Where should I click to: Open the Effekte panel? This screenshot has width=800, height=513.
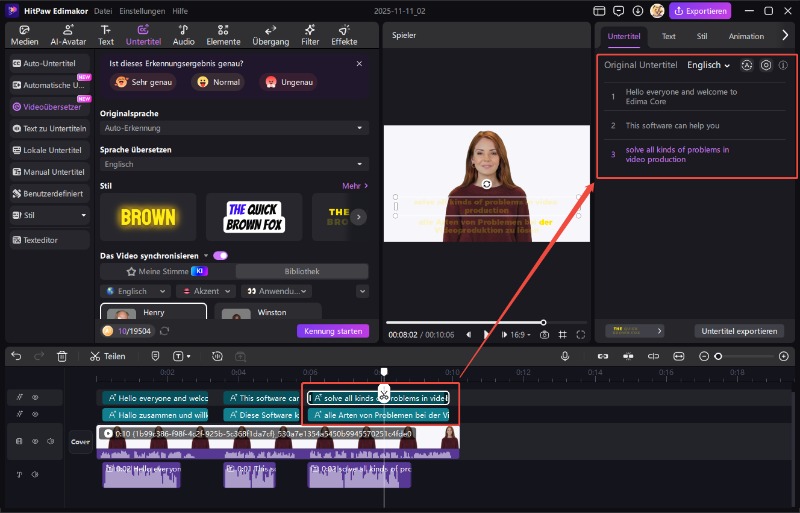point(344,35)
